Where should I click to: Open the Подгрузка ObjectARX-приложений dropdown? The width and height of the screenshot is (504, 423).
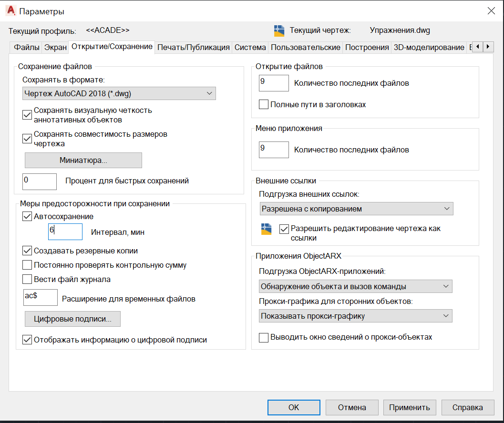click(356, 286)
